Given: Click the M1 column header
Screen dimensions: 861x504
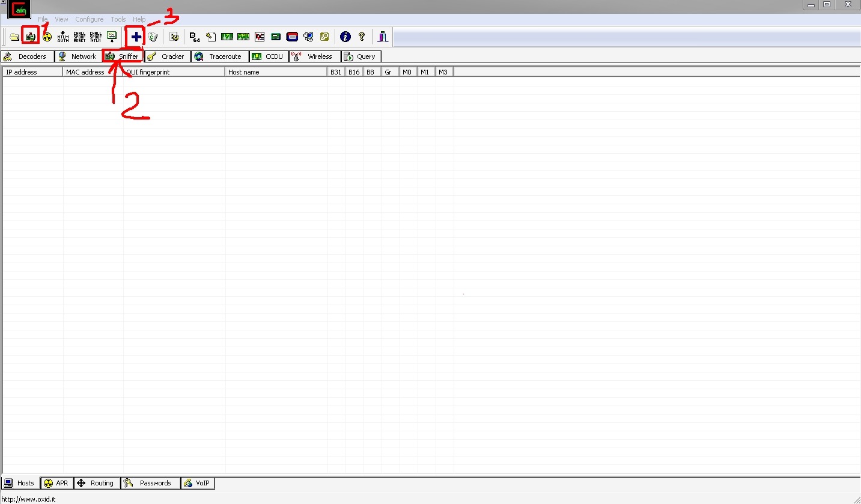Looking at the screenshot, I should [x=427, y=72].
